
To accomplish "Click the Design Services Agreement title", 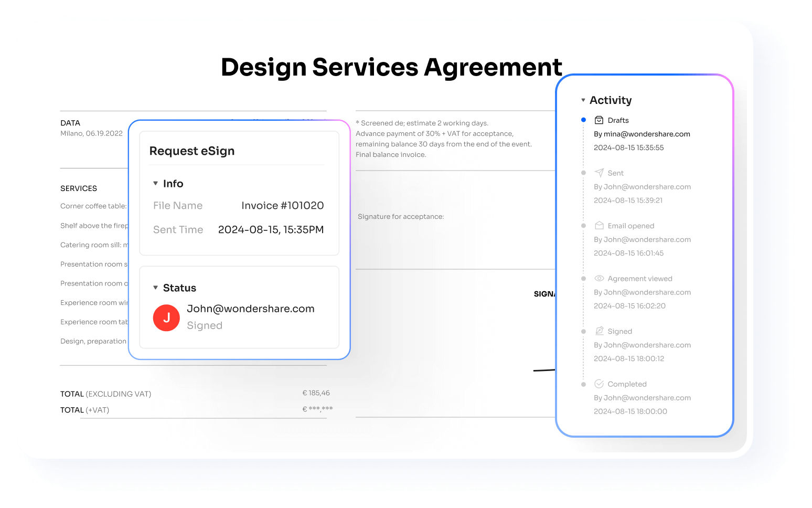I will 391,67.
